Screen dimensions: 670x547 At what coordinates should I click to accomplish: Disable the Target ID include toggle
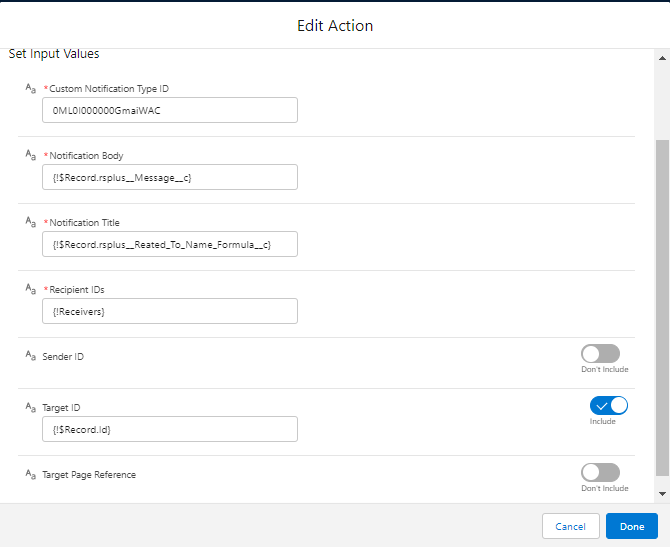608,405
